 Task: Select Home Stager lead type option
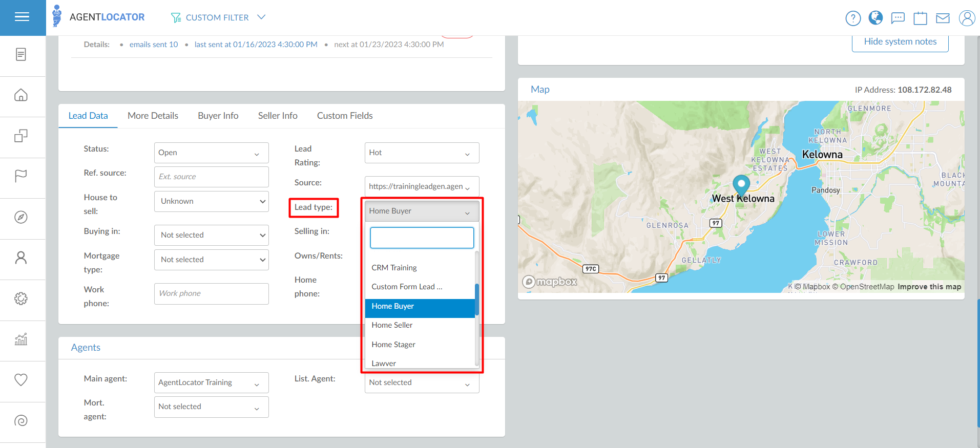click(x=420, y=345)
